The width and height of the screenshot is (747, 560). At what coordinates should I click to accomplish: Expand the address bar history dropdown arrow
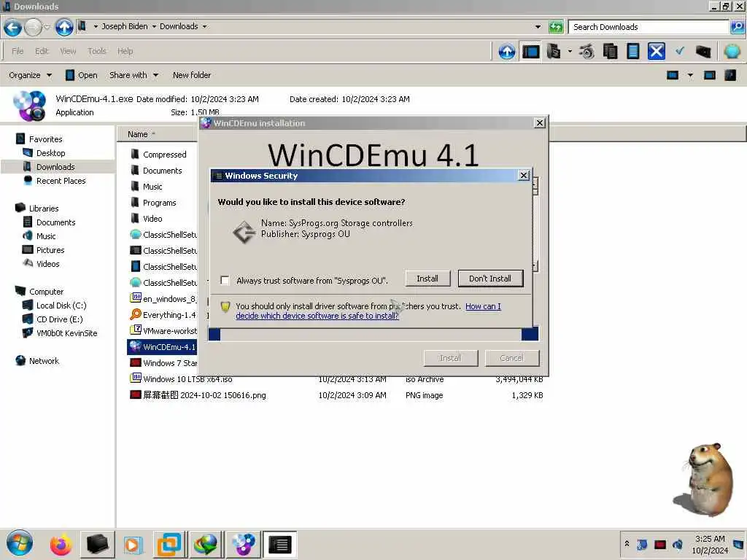[x=538, y=27]
